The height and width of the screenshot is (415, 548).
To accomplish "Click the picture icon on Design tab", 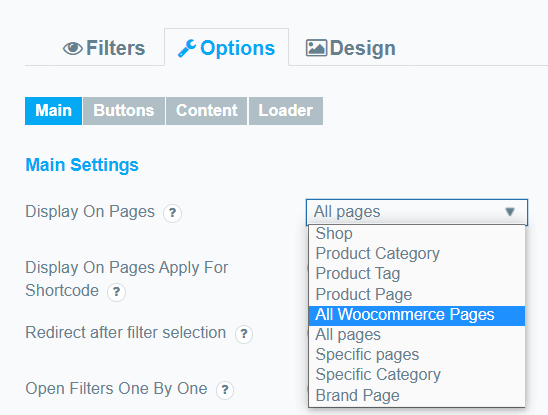I will [x=316, y=48].
